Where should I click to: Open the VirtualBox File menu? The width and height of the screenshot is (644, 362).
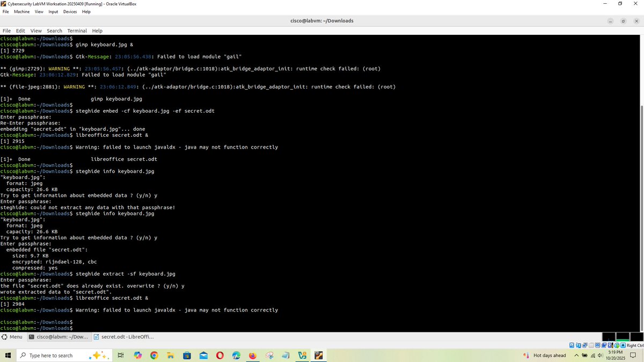(5, 11)
